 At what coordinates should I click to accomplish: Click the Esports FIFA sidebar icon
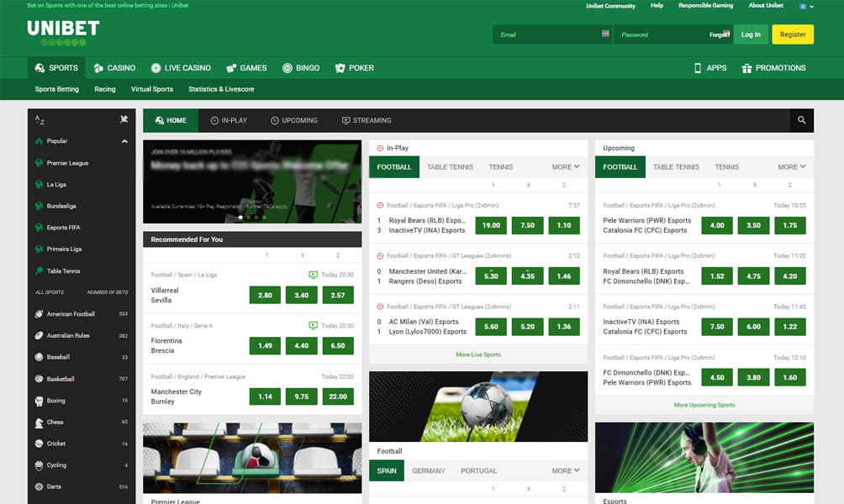[39, 228]
